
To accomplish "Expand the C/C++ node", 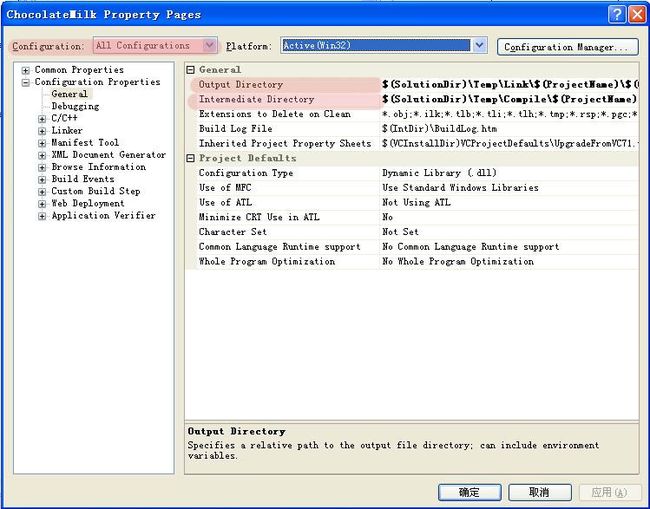I will (x=42, y=119).
